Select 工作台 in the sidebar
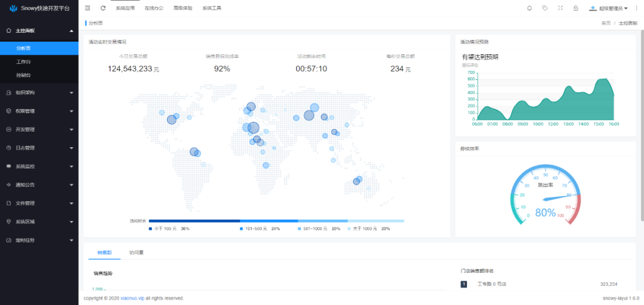Viewport: 644px width, 305px height. [x=24, y=61]
